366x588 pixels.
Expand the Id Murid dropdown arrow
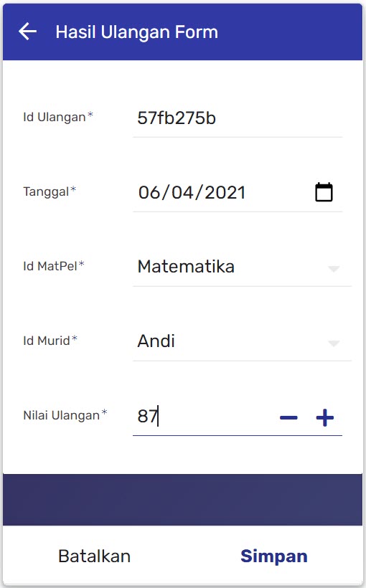point(334,343)
